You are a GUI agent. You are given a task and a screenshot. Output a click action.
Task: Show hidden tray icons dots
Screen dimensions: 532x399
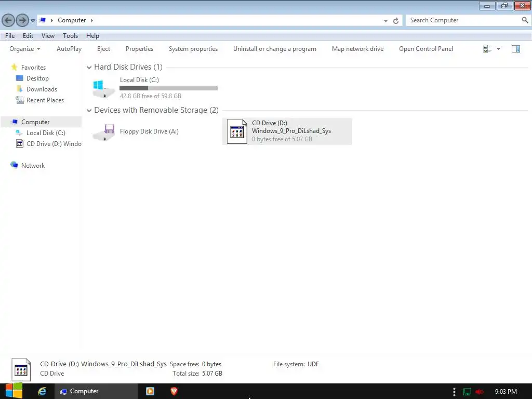[x=454, y=392]
